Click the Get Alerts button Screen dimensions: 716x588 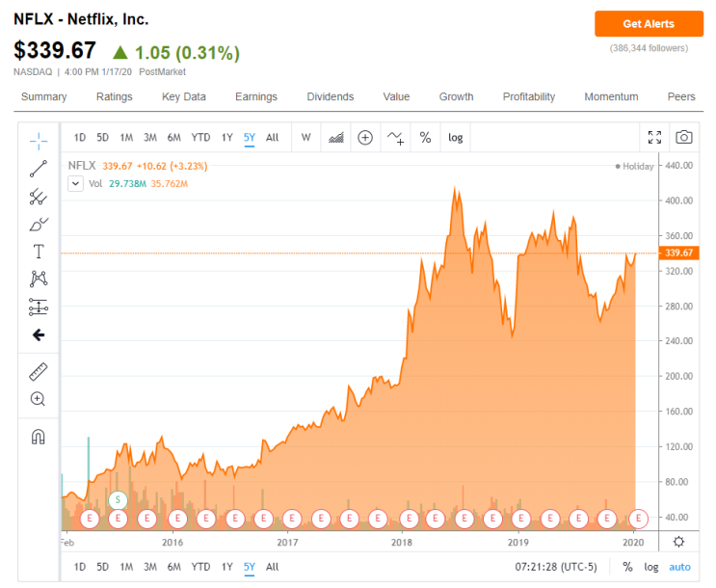pyautogui.click(x=649, y=24)
